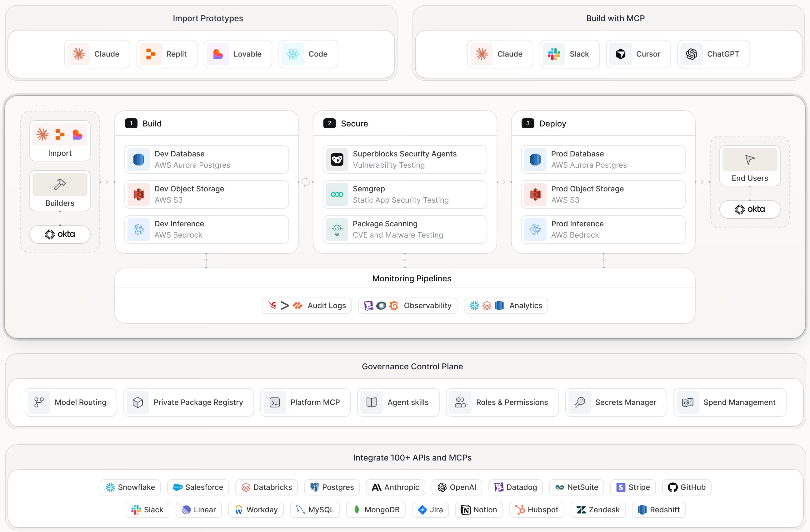
Task: Choose the Slack chip in integrations row
Action: (x=147, y=510)
